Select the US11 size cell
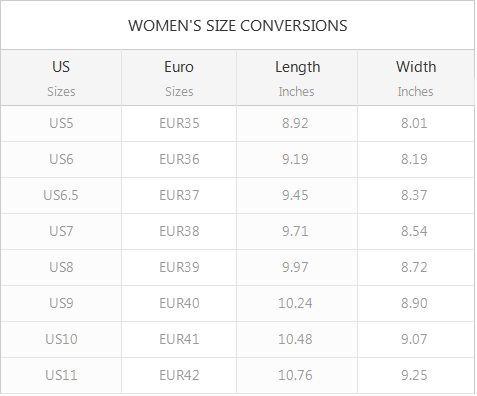Viewport: 477px width, 396px height. click(61, 376)
